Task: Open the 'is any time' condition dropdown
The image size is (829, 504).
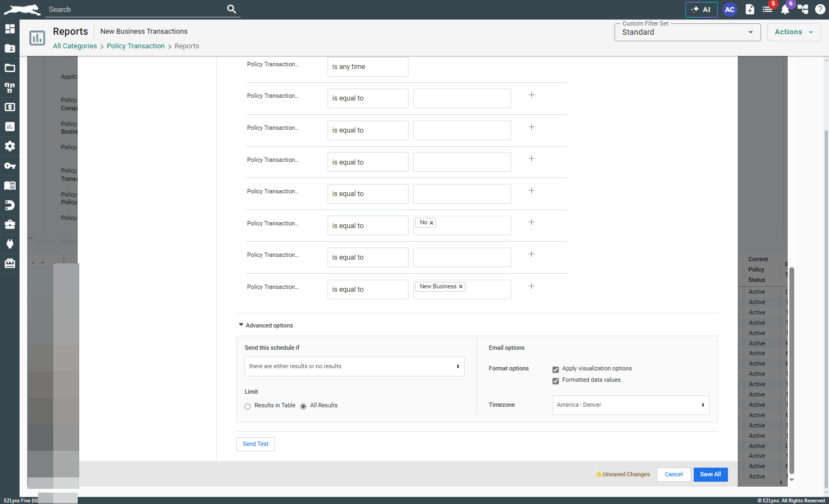Action: point(368,67)
